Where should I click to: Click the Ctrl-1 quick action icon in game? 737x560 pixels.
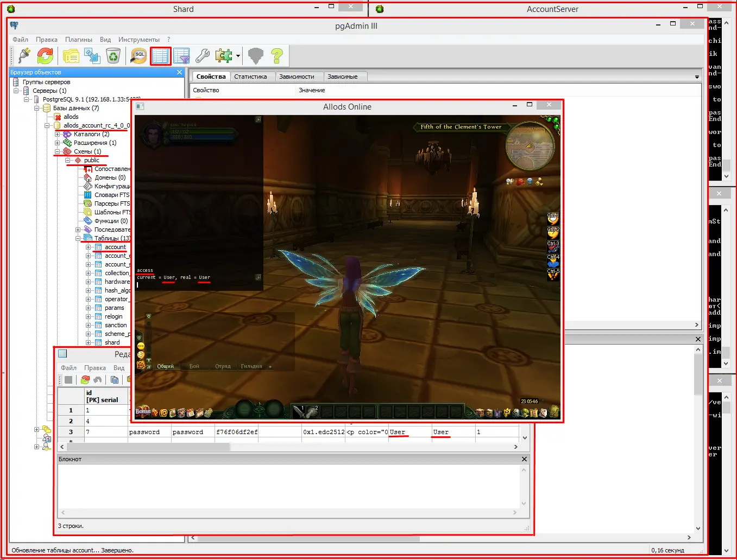(x=553, y=219)
